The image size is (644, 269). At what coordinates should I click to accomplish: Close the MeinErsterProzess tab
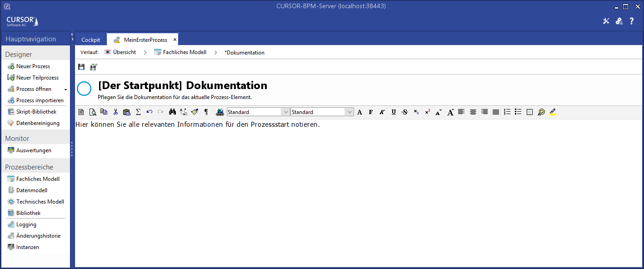[x=175, y=40]
